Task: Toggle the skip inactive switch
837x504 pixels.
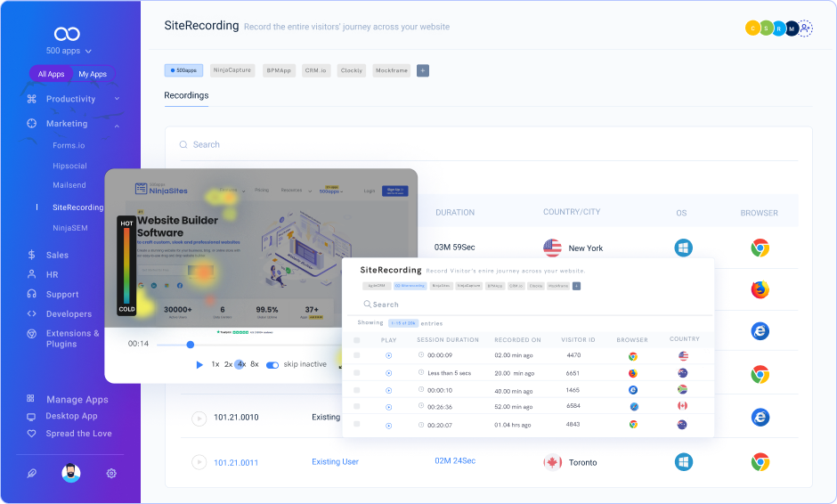Action: click(x=272, y=364)
